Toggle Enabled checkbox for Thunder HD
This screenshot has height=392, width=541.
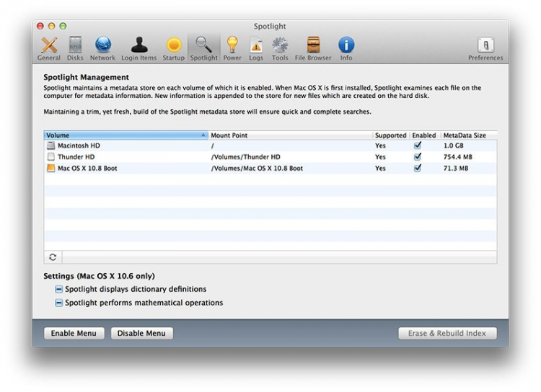coord(418,157)
